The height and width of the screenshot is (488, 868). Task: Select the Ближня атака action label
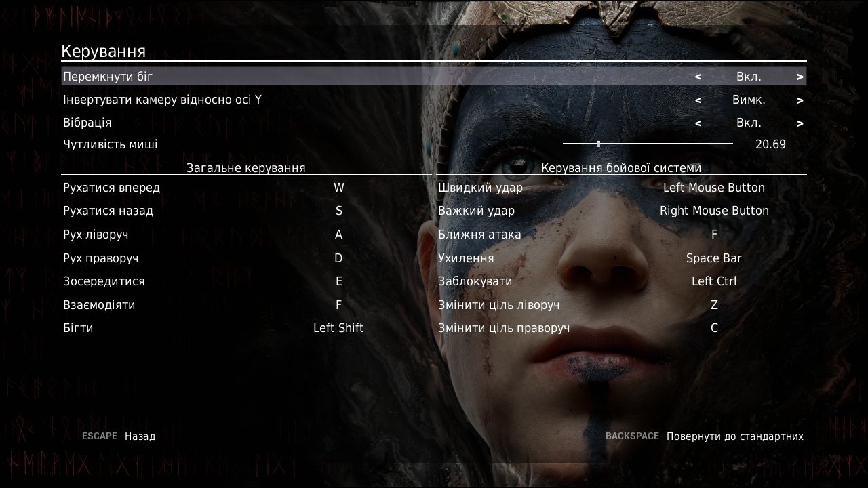click(x=479, y=235)
